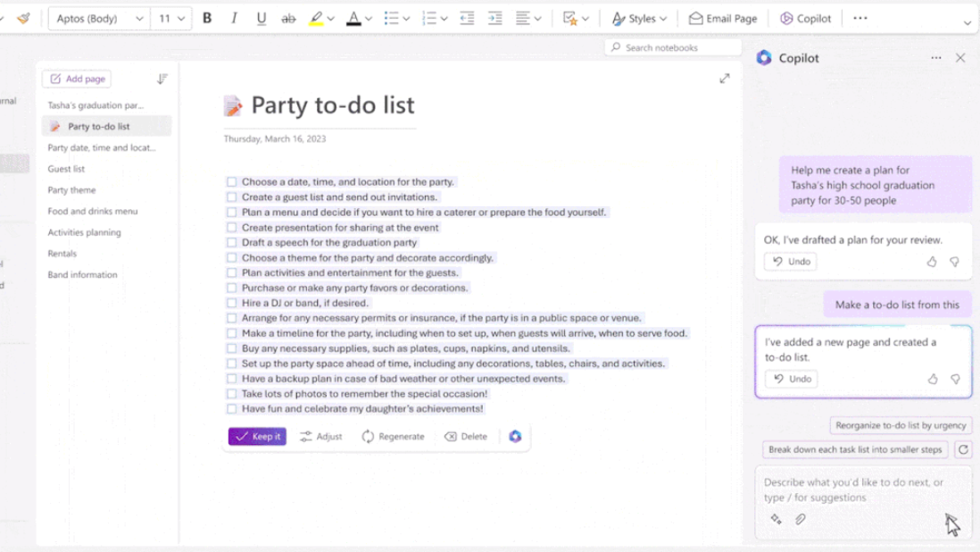Check the 'Draft a speech for the graduation party' item
The image size is (980, 552).
231,242
